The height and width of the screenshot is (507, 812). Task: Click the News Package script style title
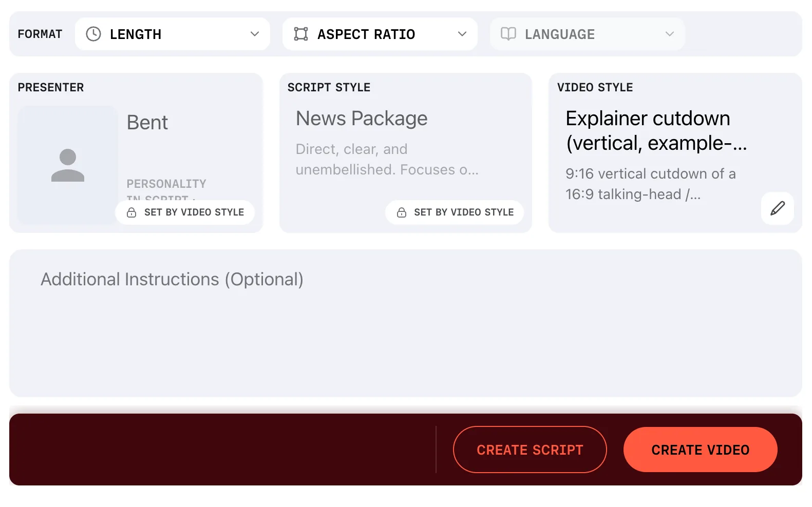pos(362,119)
